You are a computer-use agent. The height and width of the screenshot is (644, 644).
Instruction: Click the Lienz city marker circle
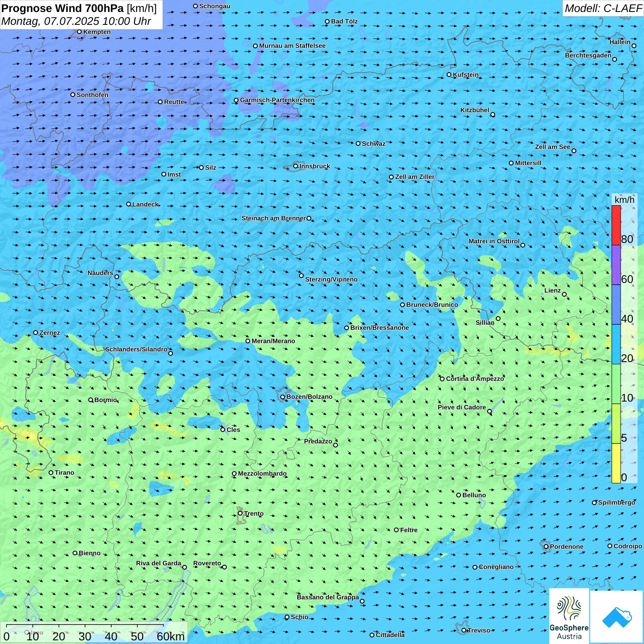(x=564, y=294)
